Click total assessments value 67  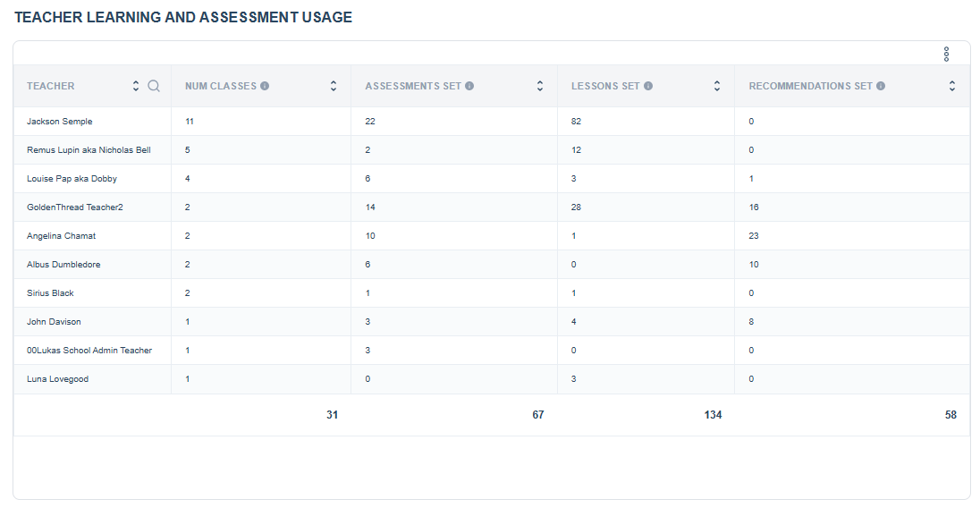[538, 415]
